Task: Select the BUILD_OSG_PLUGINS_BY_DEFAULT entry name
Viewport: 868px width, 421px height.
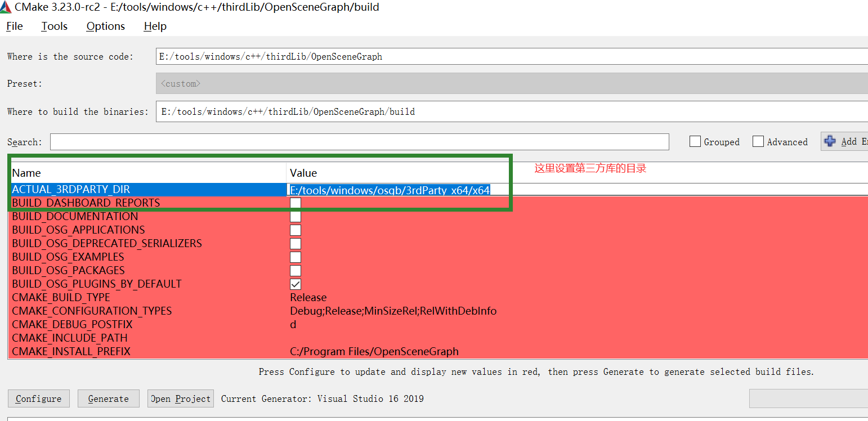Action: pyautogui.click(x=97, y=284)
